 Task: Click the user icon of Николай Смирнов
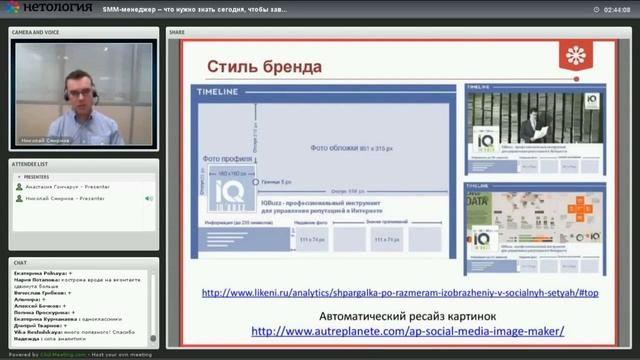(x=19, y=198)
